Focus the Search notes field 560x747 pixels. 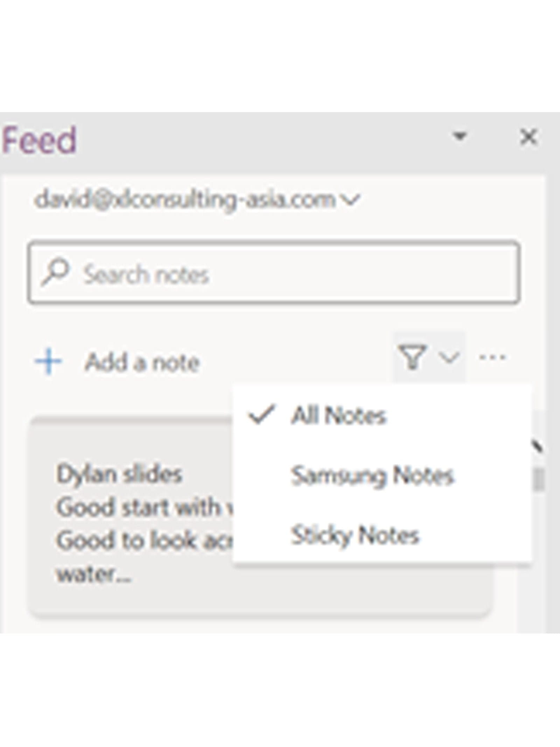point(280,274)
